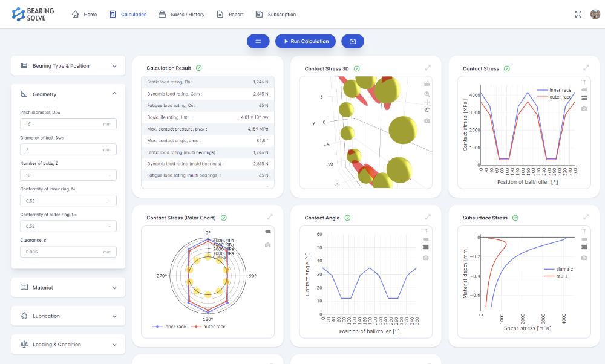Viewport: 605px width, 364px height.
Task: Toggle spike lines in Contact Angle chart
Action: point(425,231)
